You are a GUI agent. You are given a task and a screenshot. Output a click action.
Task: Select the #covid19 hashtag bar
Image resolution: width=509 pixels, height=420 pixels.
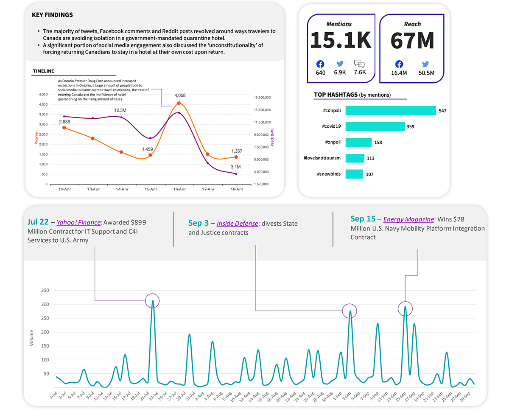375,126
